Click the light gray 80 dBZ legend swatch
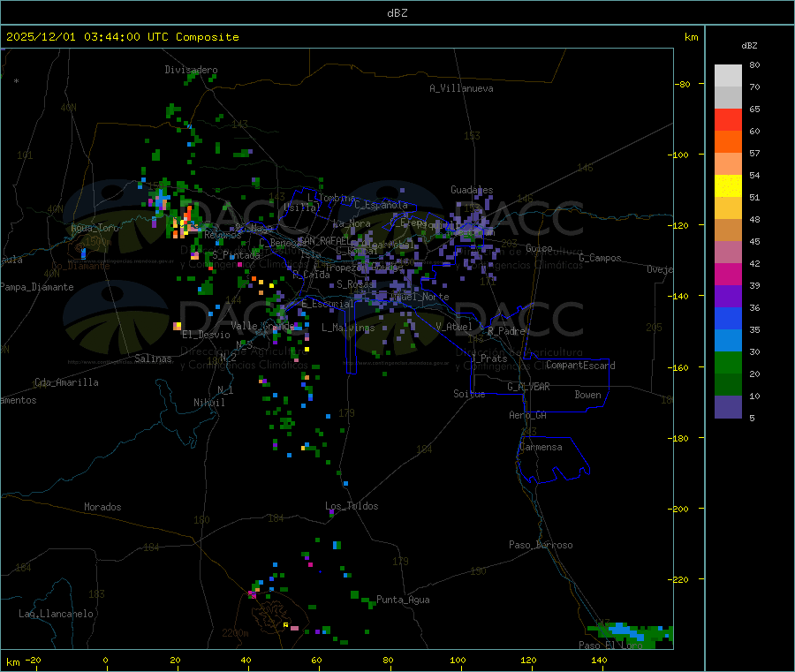795x672 pixels. [x=728, y=76]
